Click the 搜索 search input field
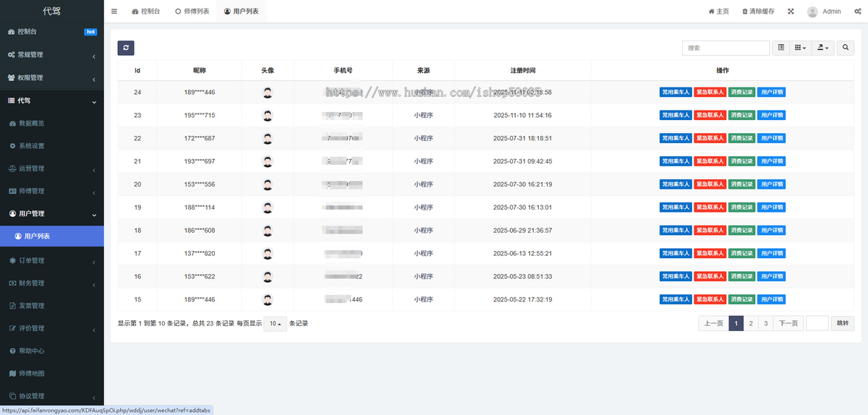This screenshot has width=868, height=415. [726, 48]
